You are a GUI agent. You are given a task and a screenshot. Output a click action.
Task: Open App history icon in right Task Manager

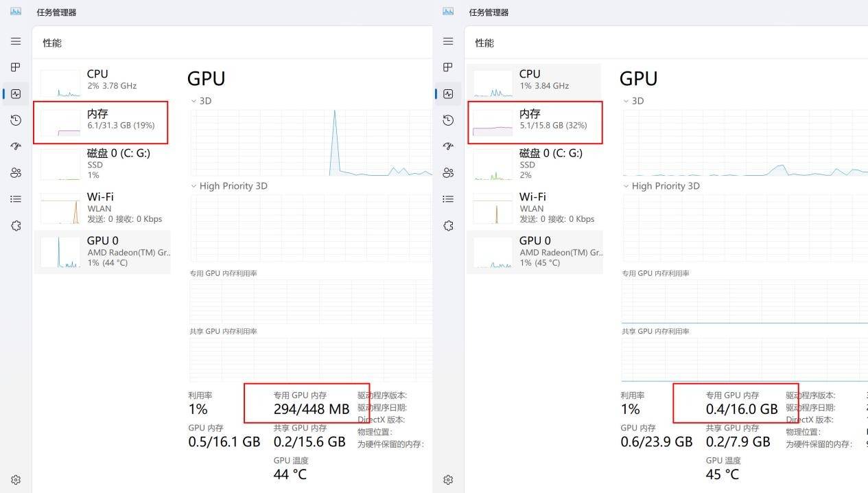(x=448, y=120)
